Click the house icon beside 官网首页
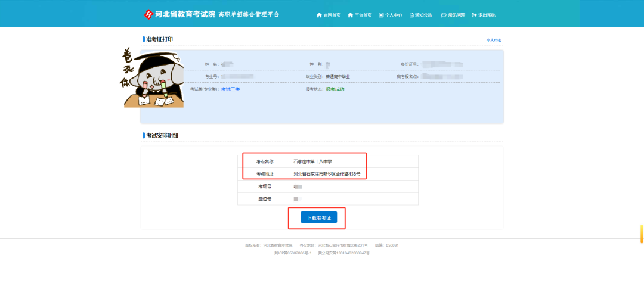This screenshot has height=308, width=644. click(319, 15)
